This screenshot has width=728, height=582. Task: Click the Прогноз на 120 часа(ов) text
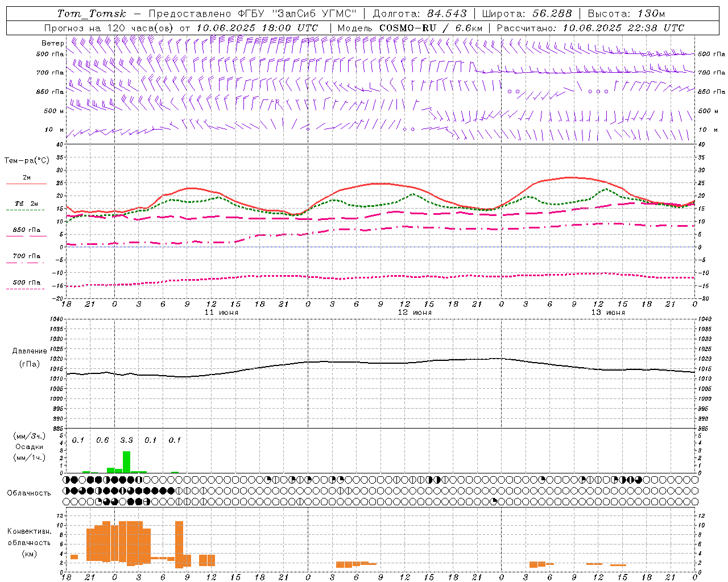[x=109, y=28]
